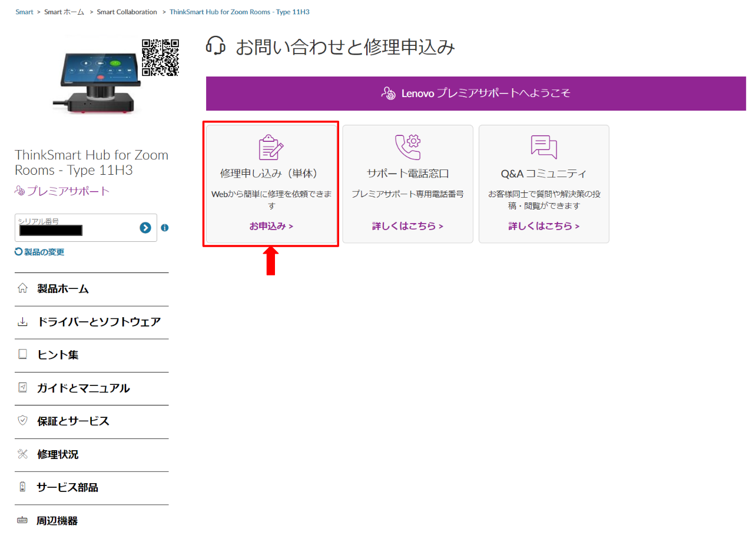Submit serial number with blue arrow button

145,228
